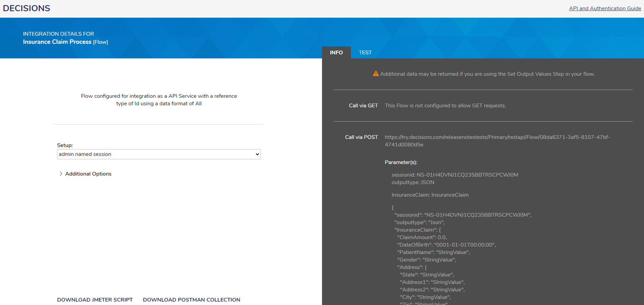Switch to the TEST tab

pyautogui.click(x=365, y=53)
